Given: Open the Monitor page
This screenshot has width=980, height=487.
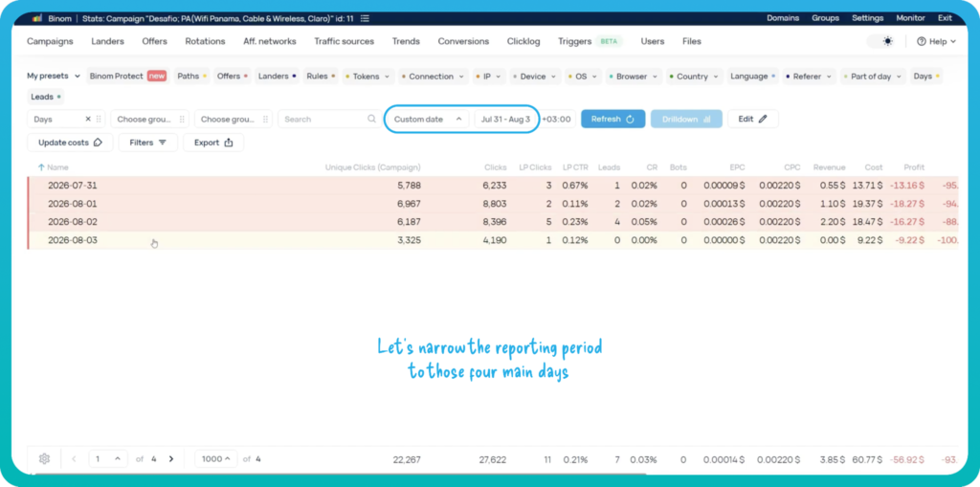Looking at the screenshot, I should point(911,18).
